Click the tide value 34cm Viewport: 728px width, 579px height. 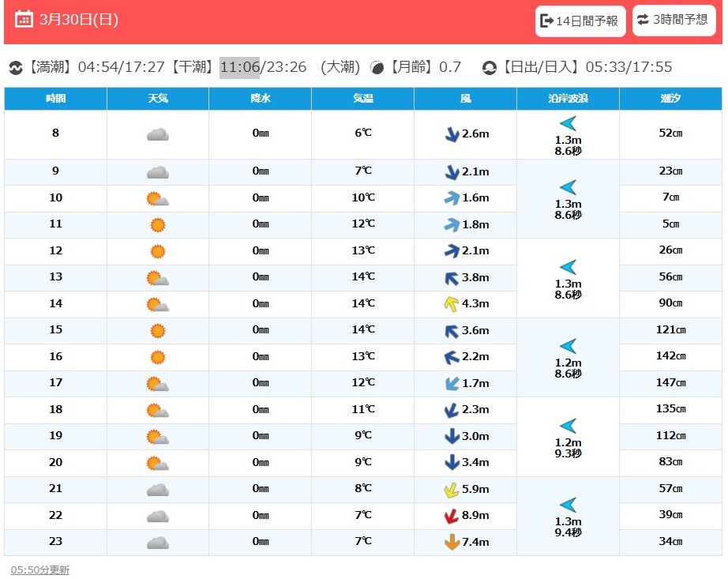click(671, 541)
